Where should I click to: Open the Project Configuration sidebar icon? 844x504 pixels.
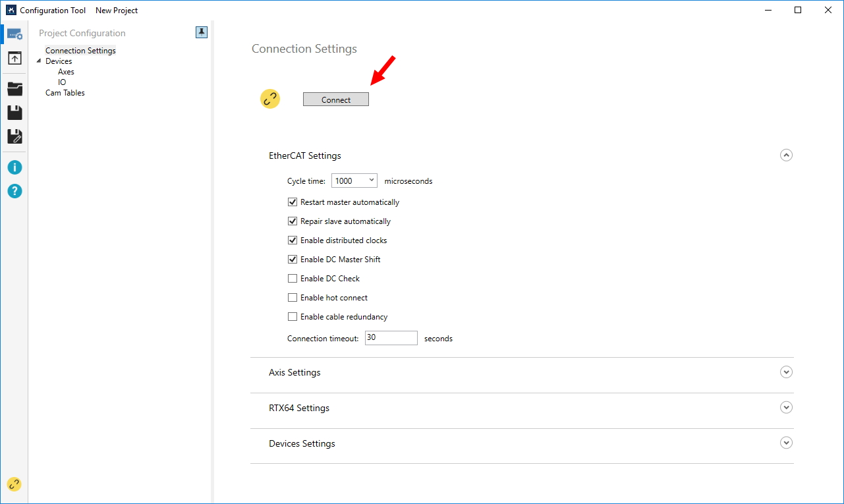pyautogui.click(x=14, y=34)
